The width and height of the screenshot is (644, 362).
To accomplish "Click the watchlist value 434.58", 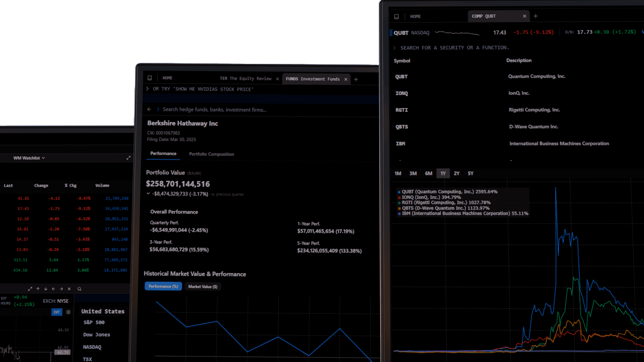I will (20, 270).
